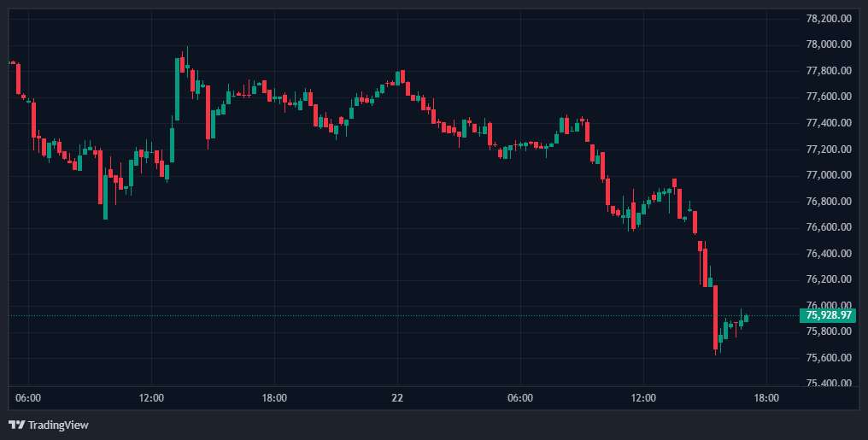Screen dimensions: 868x440
Task: Click the date label 22 on time axis
Action: 397,398
